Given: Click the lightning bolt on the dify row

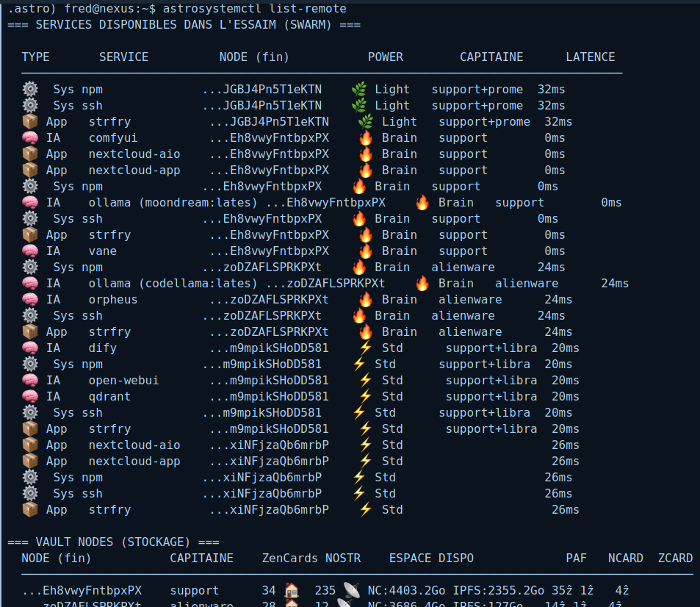Looking at the screenshot, I should (x=365, y=348).
